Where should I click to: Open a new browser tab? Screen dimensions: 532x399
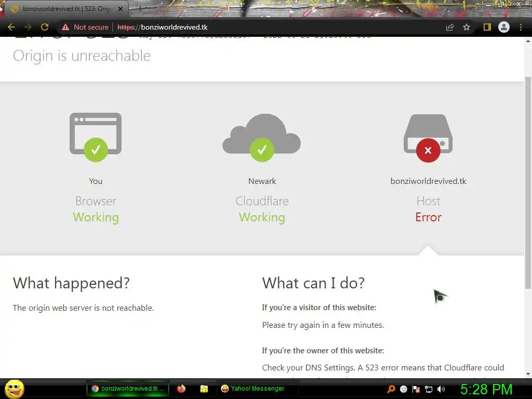tap(140, 9)
